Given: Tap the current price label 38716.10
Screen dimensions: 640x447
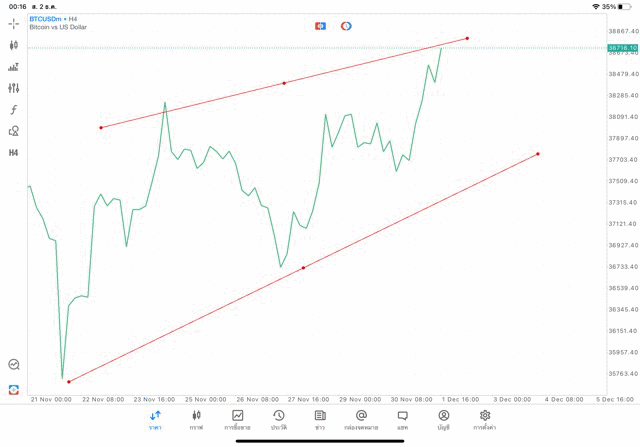Looking at the screenshot, I should [x=622, y=48].
